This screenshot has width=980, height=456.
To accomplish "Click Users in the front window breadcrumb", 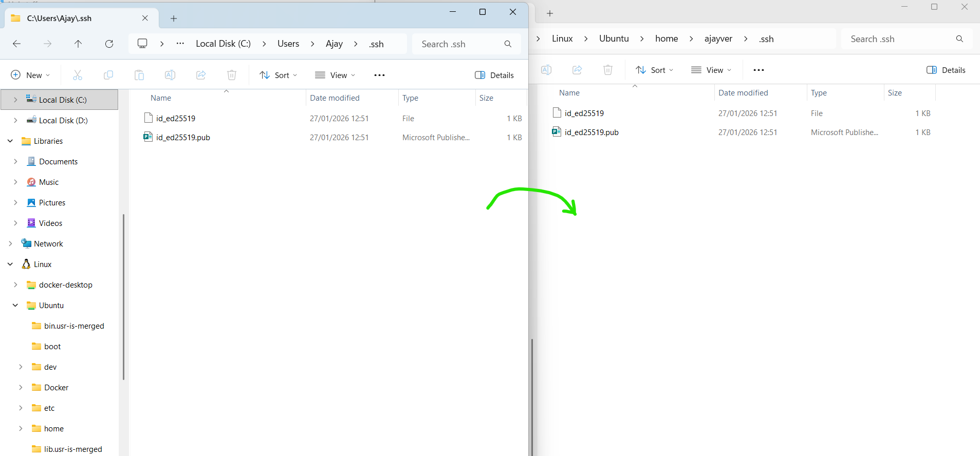I will tap(288, 44).
